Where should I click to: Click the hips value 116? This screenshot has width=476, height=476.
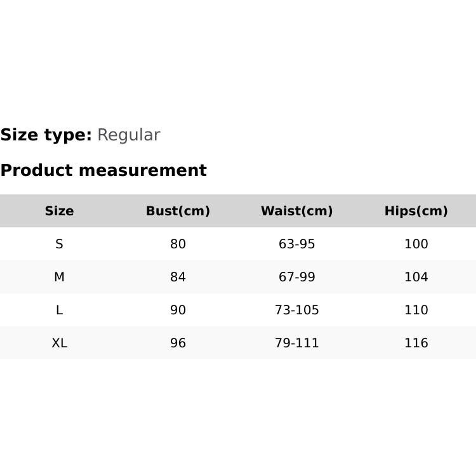pyautogui.click(x=416, y=343)
